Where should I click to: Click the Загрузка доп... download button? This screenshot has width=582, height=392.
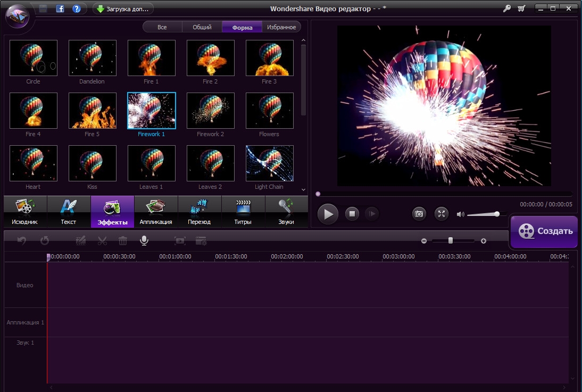coord(123,9)
